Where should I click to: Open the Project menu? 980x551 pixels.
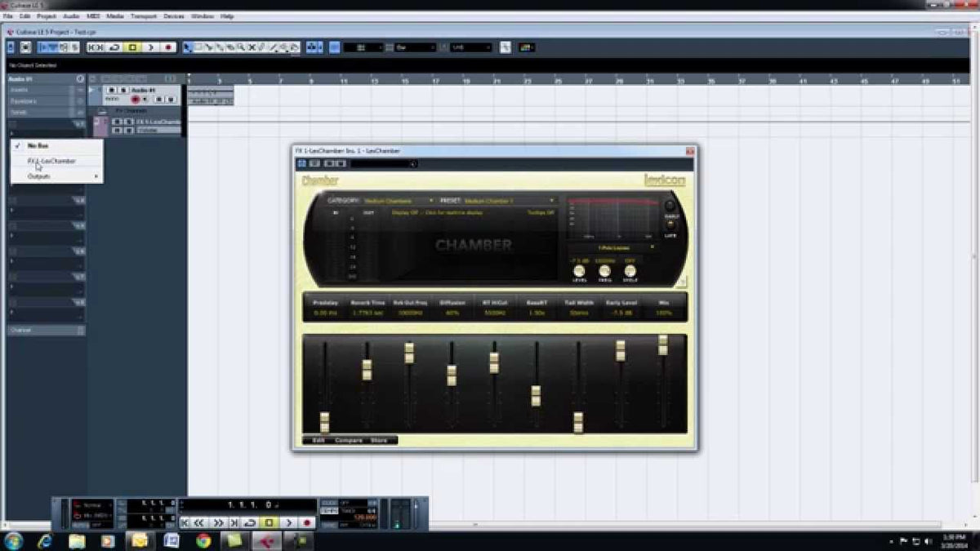point(47,16)
